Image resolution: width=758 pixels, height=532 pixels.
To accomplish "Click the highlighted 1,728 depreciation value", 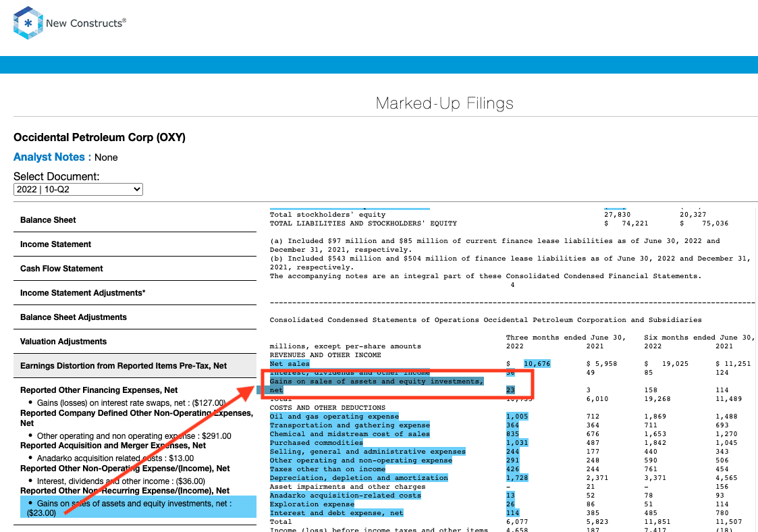I will click(x=517, y=478).
